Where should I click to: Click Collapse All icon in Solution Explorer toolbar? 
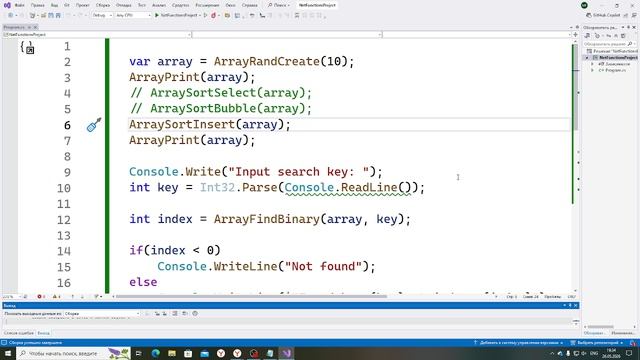[x=616, y=36]
